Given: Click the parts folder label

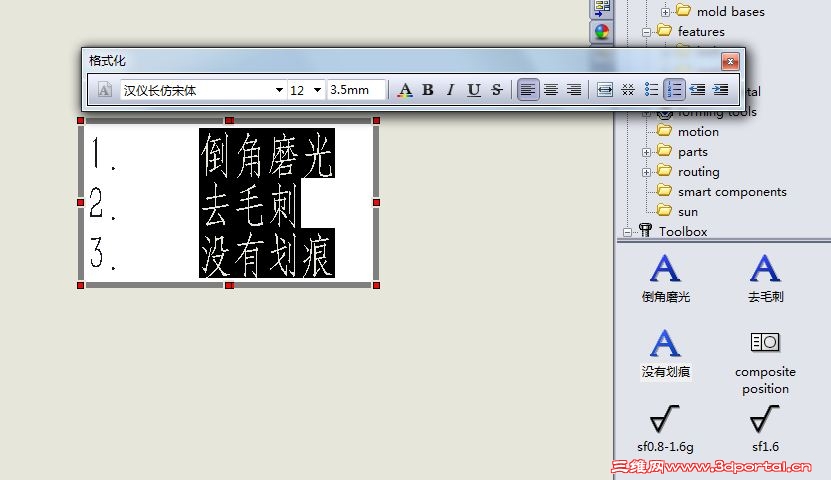Looking at the screenshot, I should pos(693,152).
